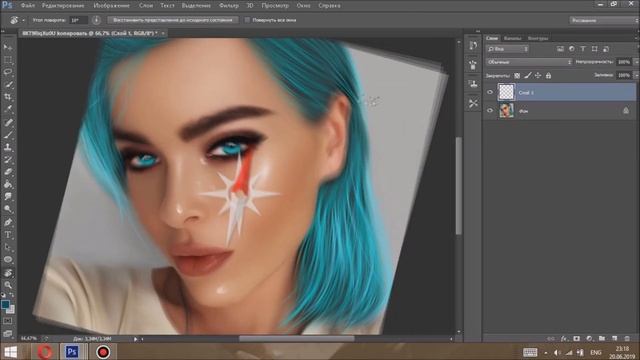The width and height of the screenshot is (640, 360).
Task: Open the status bar info arrow
Action: (x=136, y=339)
